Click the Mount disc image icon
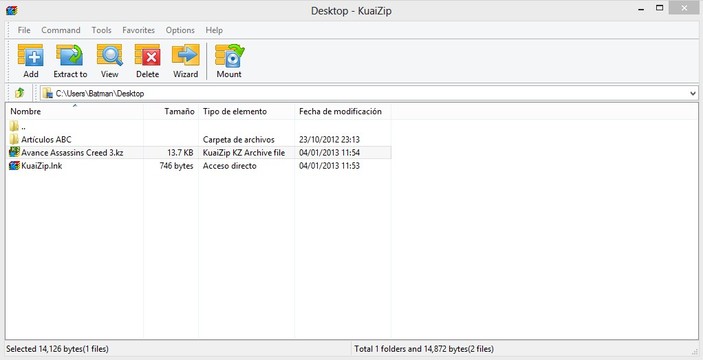The height and width of the screenshot is (360, 703). 229,61
